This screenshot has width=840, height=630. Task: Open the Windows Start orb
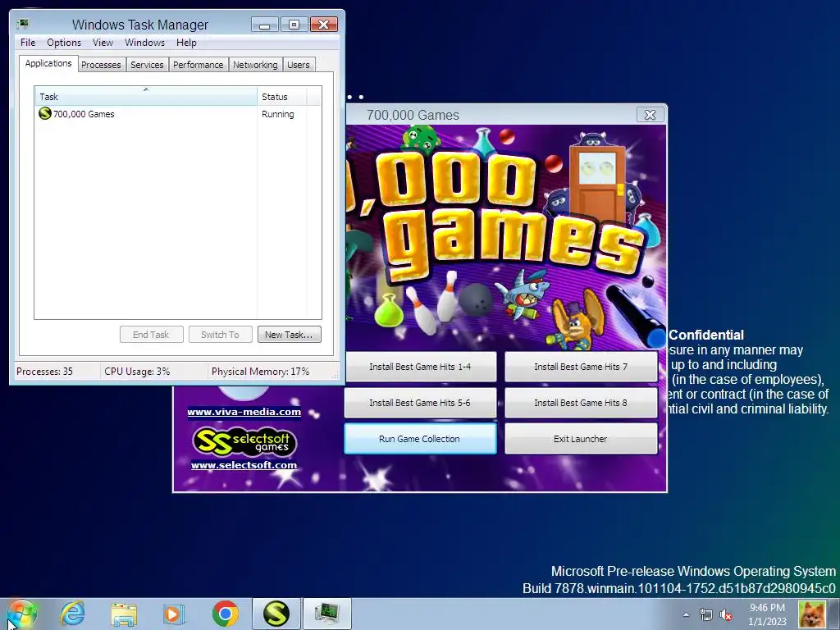tap(22, 614)
